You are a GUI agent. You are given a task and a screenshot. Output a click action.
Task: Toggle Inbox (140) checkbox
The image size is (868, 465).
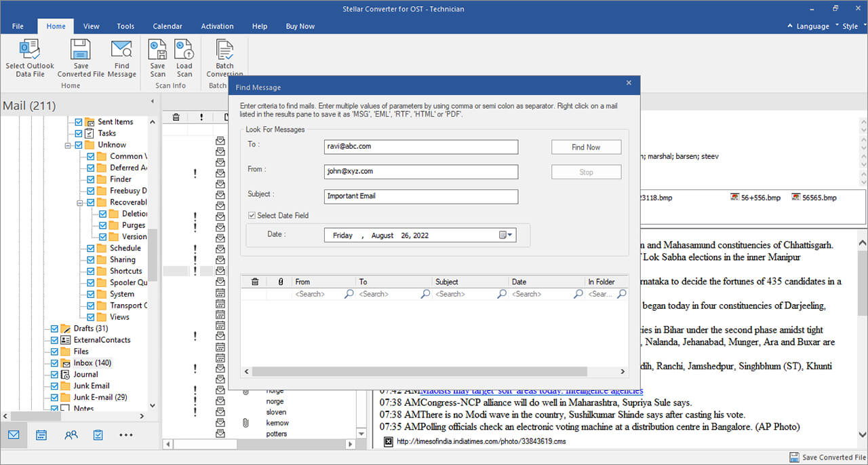pyautogui.click(x=55, y=363)
